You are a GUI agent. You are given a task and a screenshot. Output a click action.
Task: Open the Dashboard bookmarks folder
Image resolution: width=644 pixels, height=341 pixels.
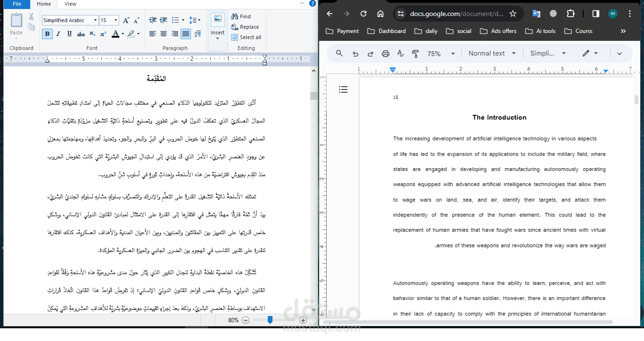[387, 31]
